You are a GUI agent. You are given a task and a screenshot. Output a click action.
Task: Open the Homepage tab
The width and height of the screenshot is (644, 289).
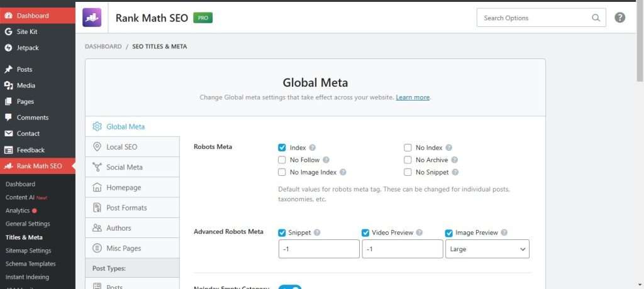click(x=132, y=187)
